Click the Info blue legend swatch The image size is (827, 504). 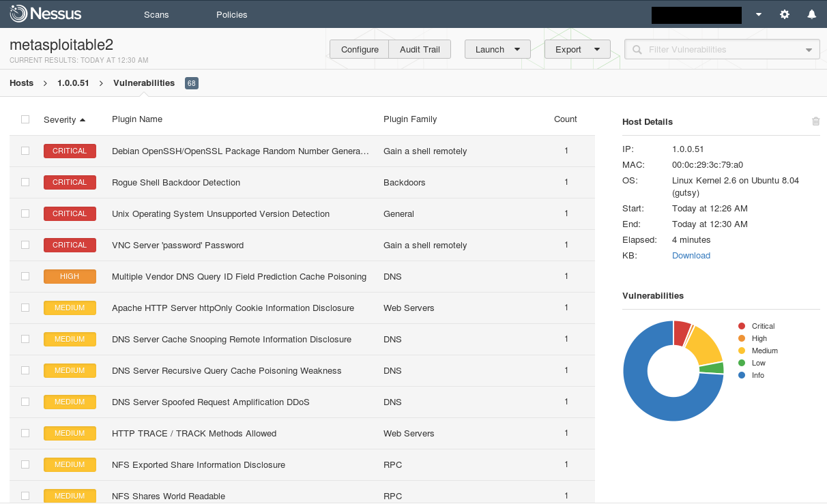(742, 375)
